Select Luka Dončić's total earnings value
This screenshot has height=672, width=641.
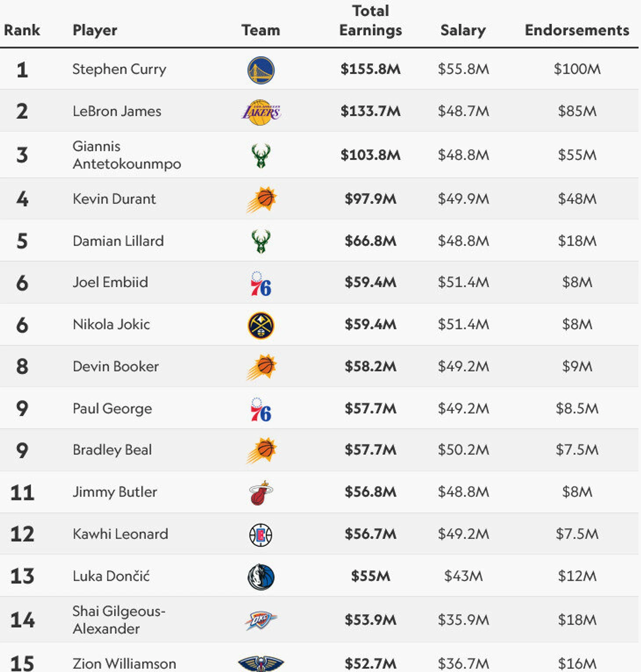point(371,576)
